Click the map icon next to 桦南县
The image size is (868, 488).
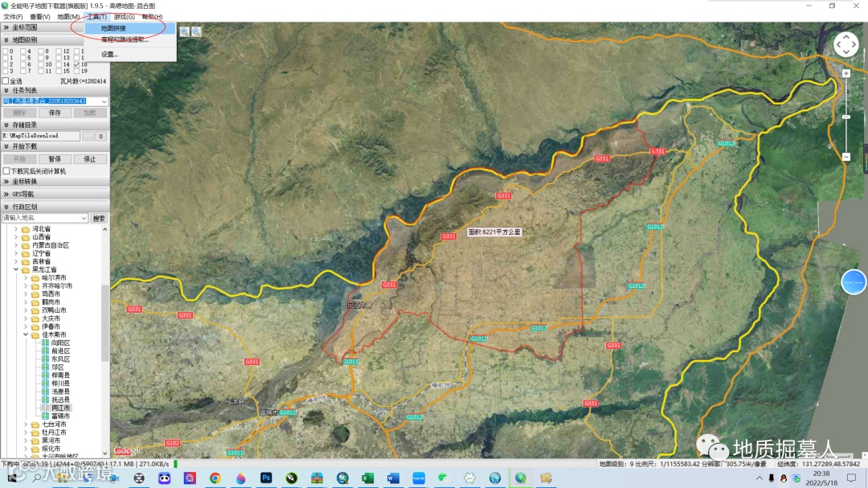coord(45,375)
